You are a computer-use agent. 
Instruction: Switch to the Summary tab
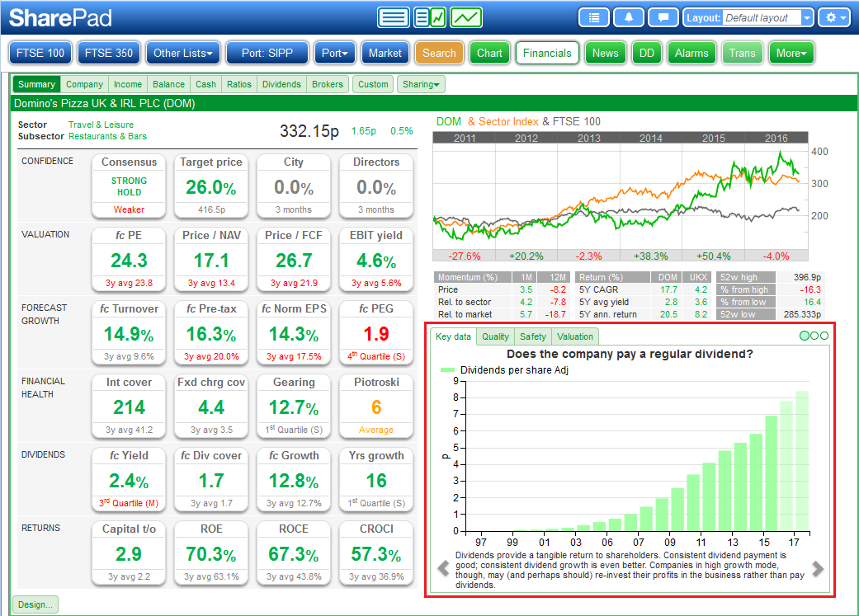click(36, 84)
